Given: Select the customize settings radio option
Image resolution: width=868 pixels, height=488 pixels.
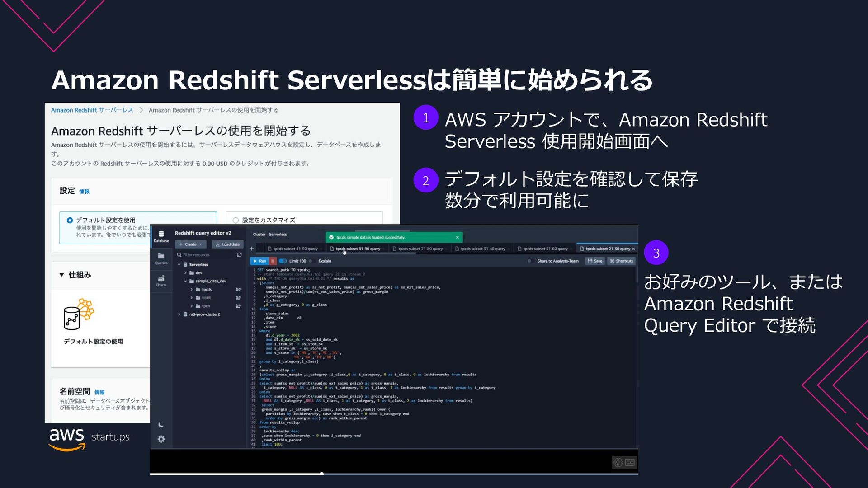Looking at the screenshot, I should tap(236, 221).
